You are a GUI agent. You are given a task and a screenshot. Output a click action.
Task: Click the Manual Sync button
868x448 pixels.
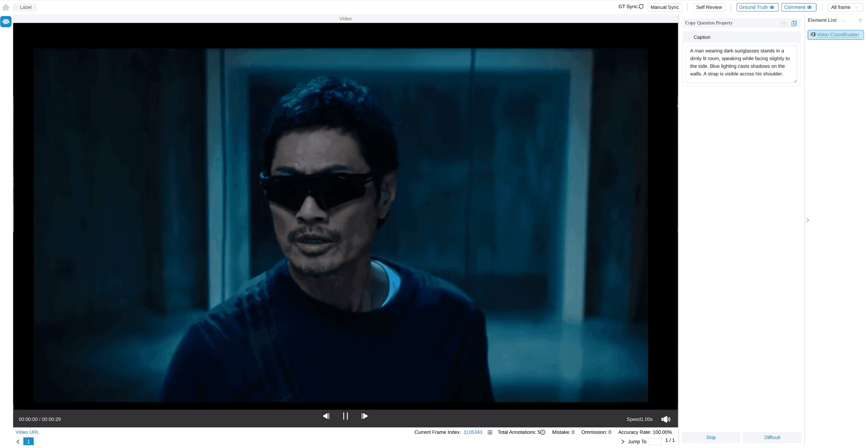pyautogui.click(x=664, y=7)
